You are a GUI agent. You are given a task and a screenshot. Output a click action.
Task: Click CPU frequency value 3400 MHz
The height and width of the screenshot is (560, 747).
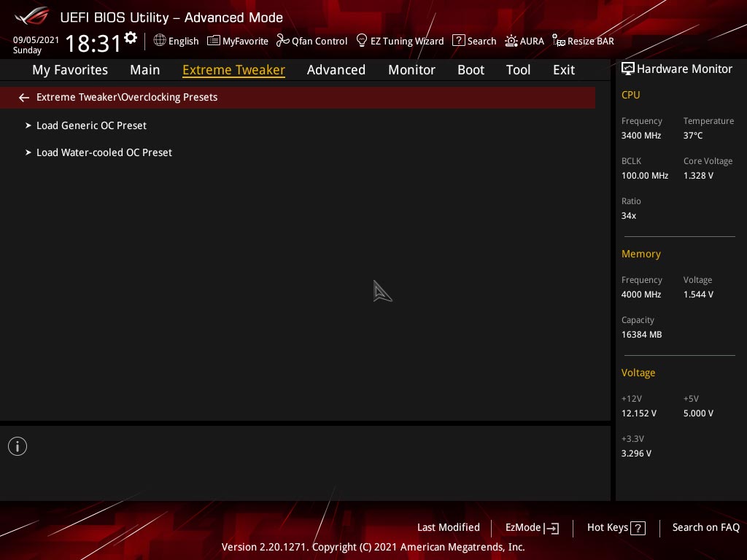tap(640, 136)
